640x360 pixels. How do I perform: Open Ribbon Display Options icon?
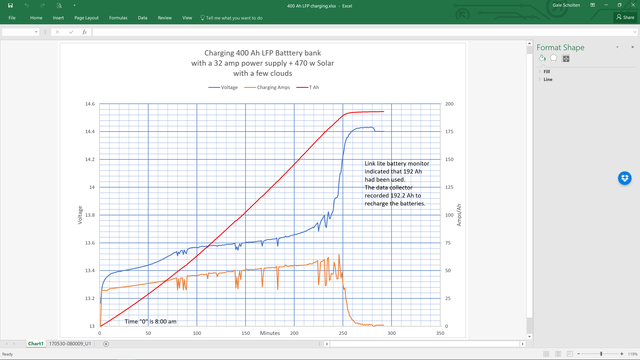592,5
